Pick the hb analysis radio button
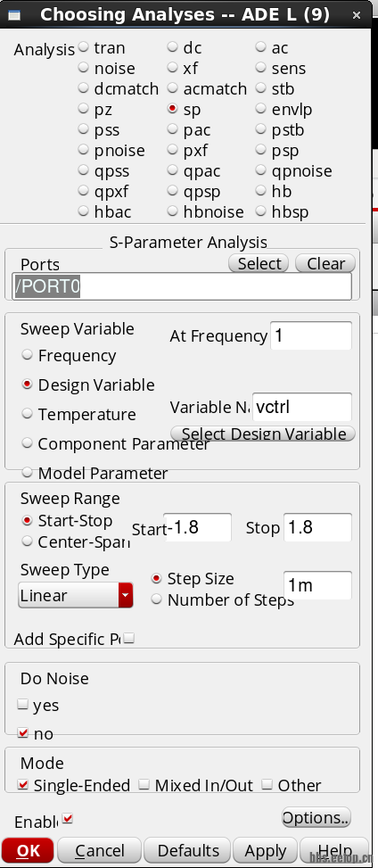 click(x=261, y=191)
